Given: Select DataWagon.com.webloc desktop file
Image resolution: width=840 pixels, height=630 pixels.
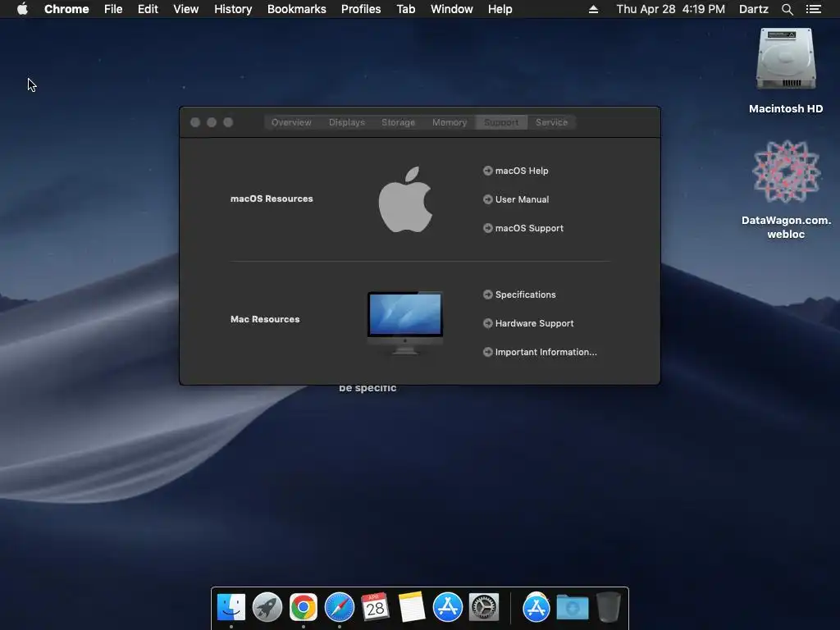Looking at the screenshot, I should 786,189.
